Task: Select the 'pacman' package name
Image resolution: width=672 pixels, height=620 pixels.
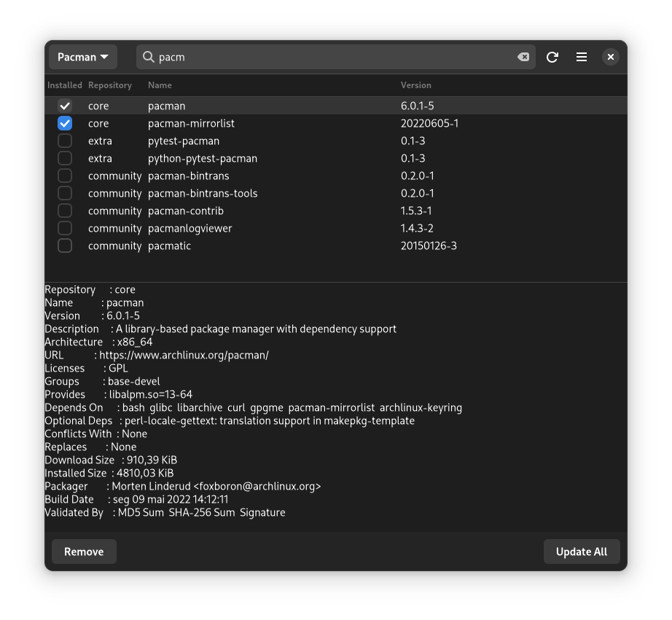Action: click(x=167, y=106)
